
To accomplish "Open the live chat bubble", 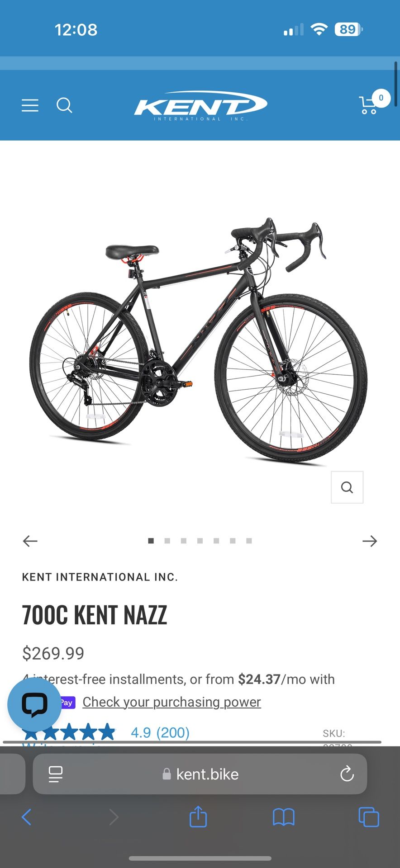I will (34, 704).
